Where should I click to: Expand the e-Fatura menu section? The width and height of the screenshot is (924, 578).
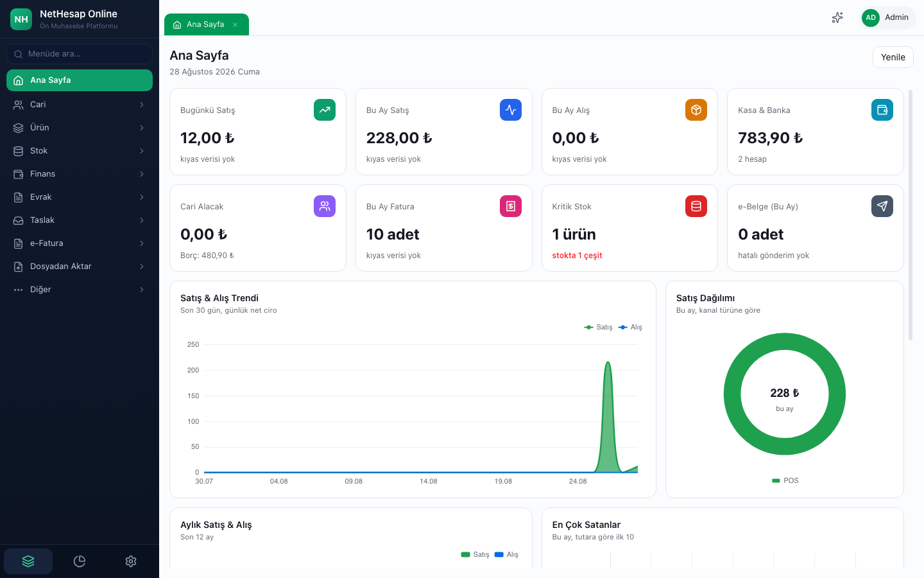(x=80, y=243)
